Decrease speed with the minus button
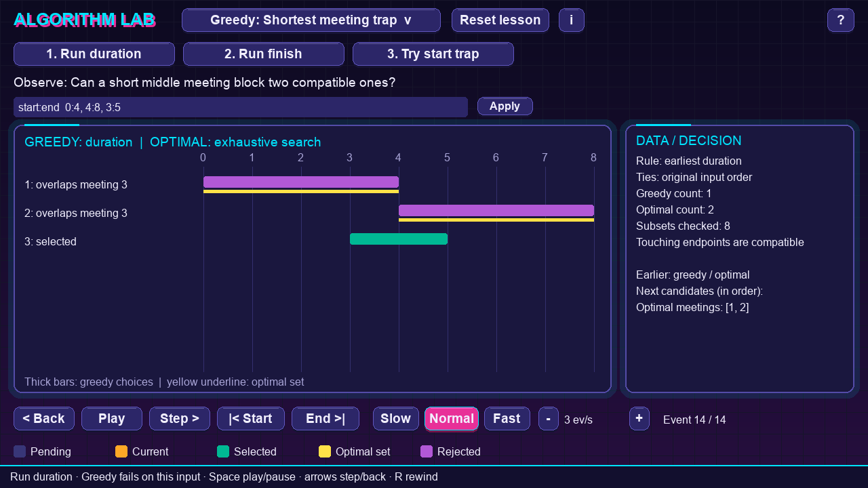The height and width of the screenshot is (488, 868). click(548, 419)
